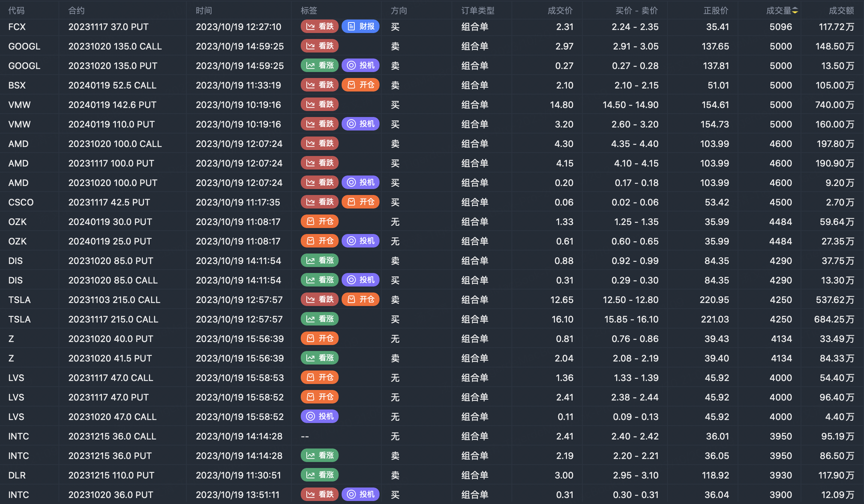Image resolution: width=864 pixels, height=504 pixels.
Task: Click the 看跌 tag in the FCX row
Action: coord(319,27)
